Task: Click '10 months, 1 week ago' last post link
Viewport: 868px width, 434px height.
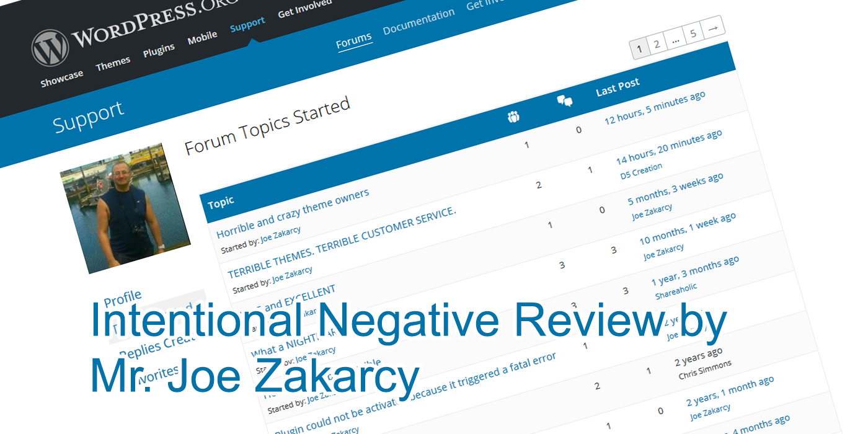Action: point(688,228)
